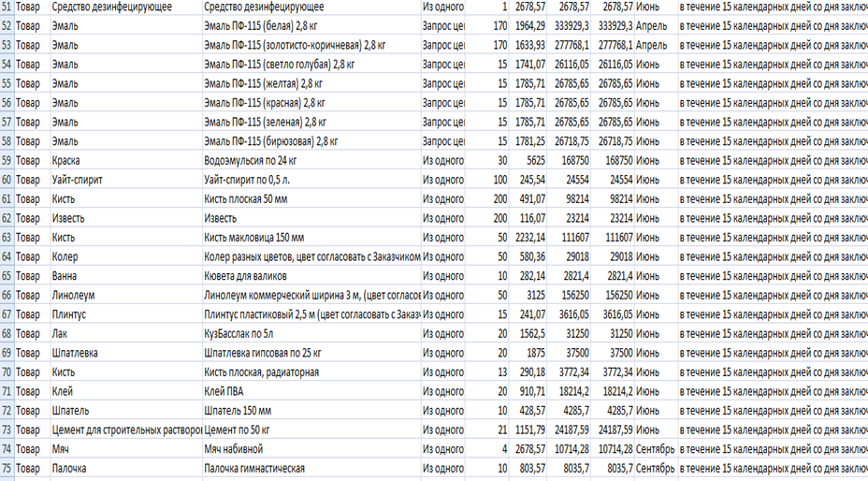Select the 'Колер' name cell
Screen dimensions: 868x481
coord(127,257)
